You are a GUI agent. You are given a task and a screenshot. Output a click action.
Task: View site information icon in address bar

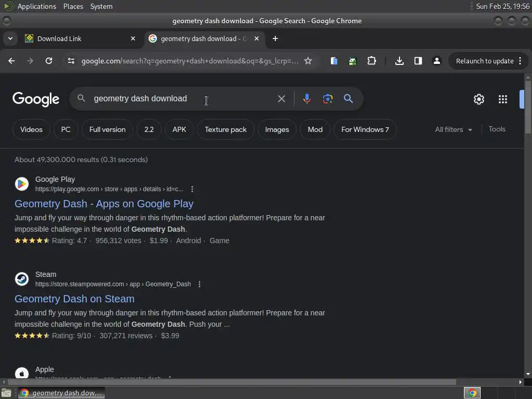71,61
